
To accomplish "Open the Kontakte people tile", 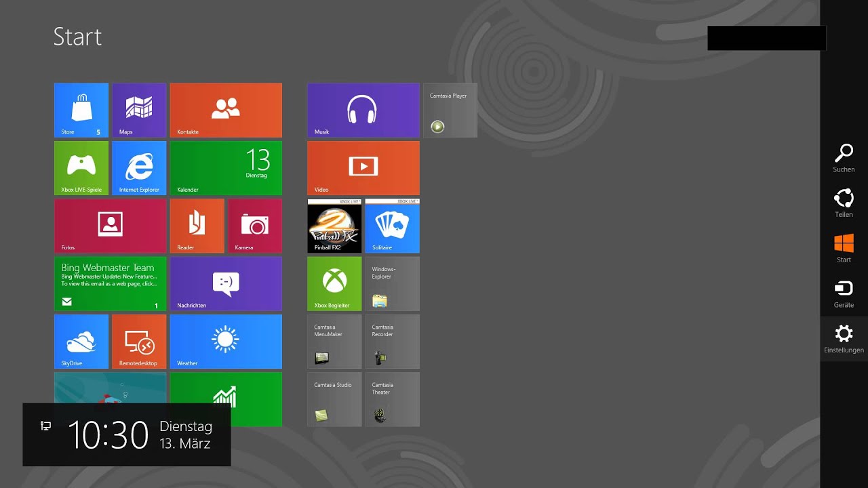I will (x=226, y=110).
